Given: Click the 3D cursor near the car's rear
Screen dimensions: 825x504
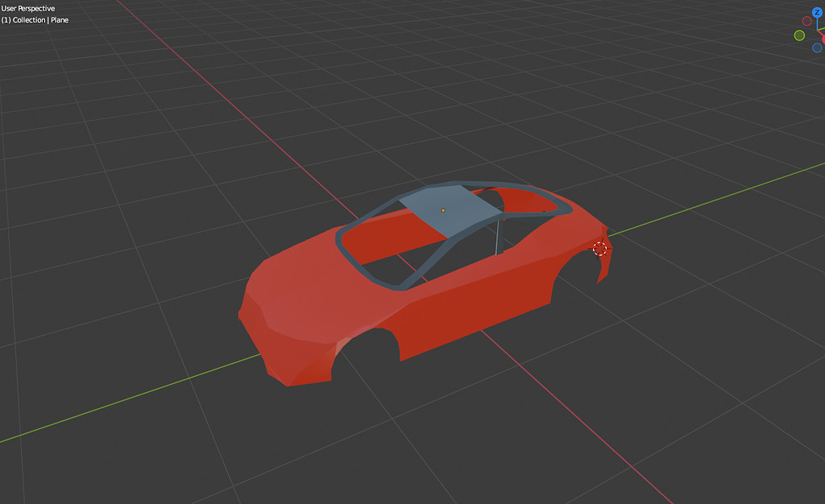Looking at the screenshot, I should point(600,249).
